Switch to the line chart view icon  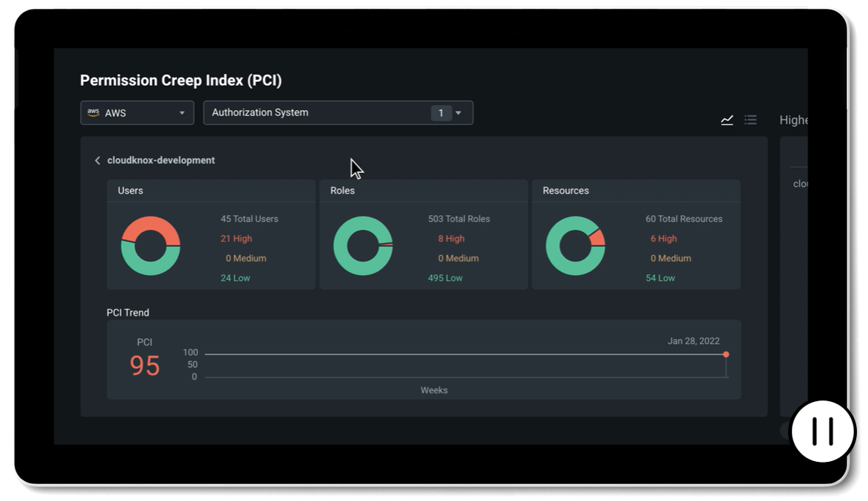(x=727, y=120)
